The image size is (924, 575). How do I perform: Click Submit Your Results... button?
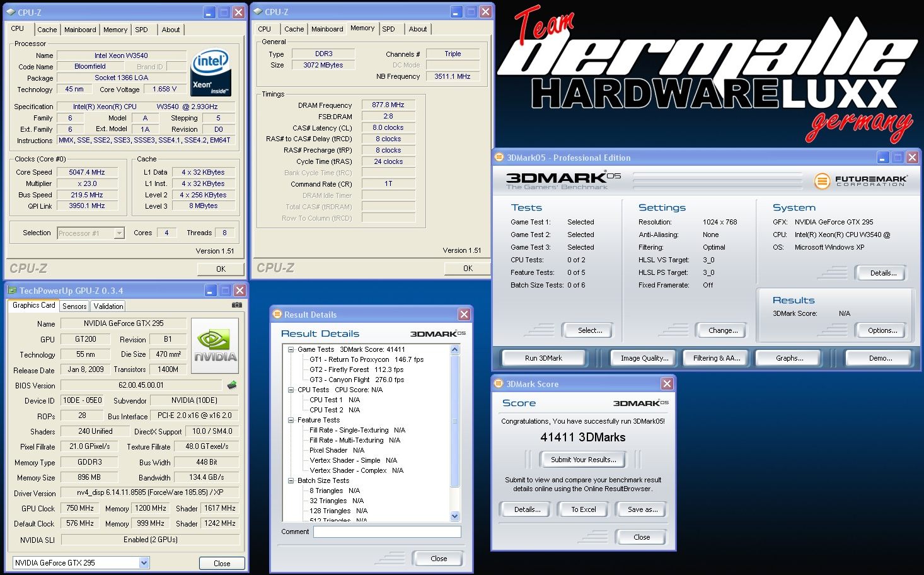pos(584,460)
